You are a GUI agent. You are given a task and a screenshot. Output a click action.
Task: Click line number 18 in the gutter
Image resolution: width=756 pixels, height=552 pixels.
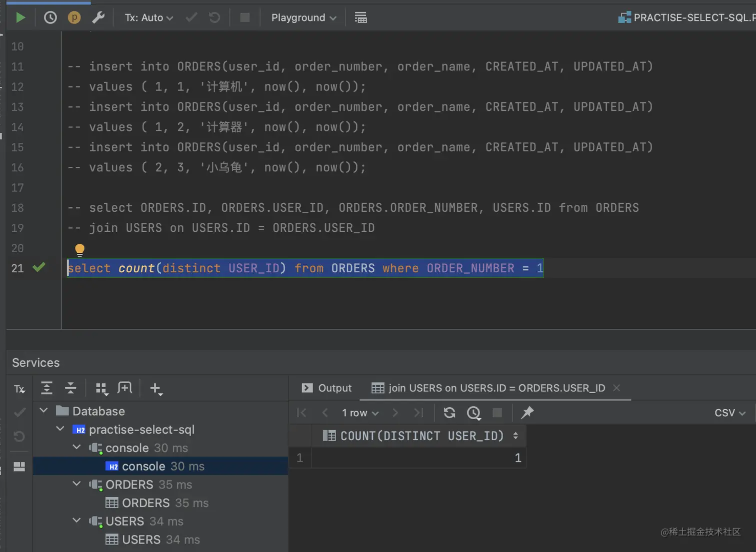(x=17, y=208)
